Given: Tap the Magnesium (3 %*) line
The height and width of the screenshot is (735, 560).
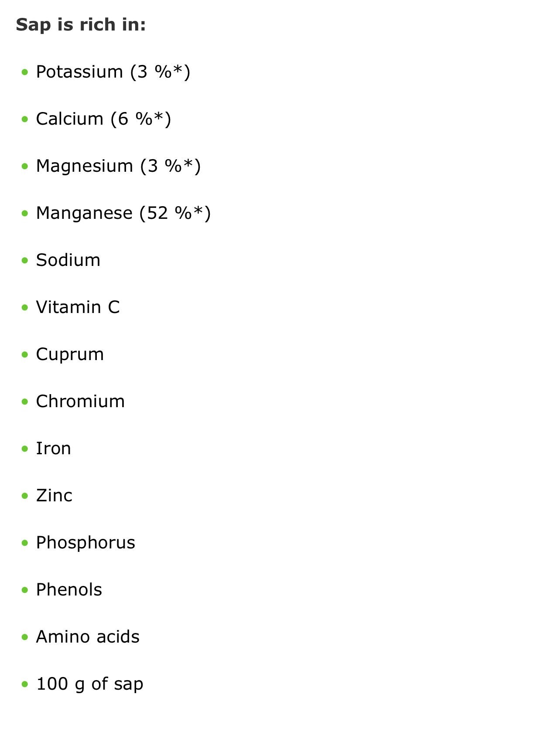Looking at the screenshot, I should click(118, 166).
